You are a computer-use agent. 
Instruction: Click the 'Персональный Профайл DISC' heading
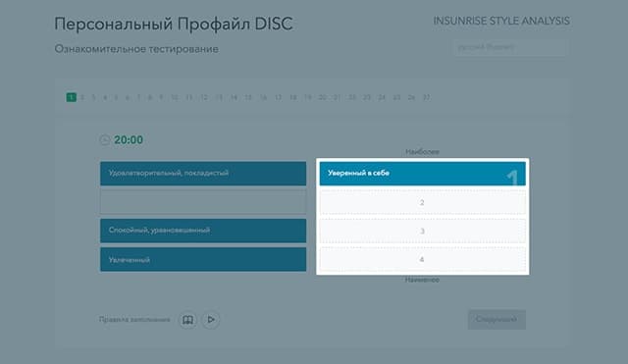coord(174,24)
